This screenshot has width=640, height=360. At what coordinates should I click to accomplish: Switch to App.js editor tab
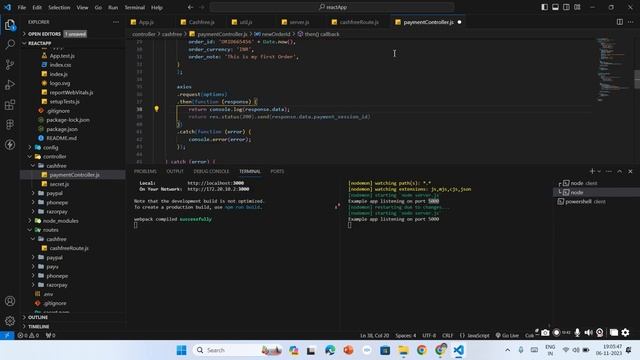coord(146,22)
